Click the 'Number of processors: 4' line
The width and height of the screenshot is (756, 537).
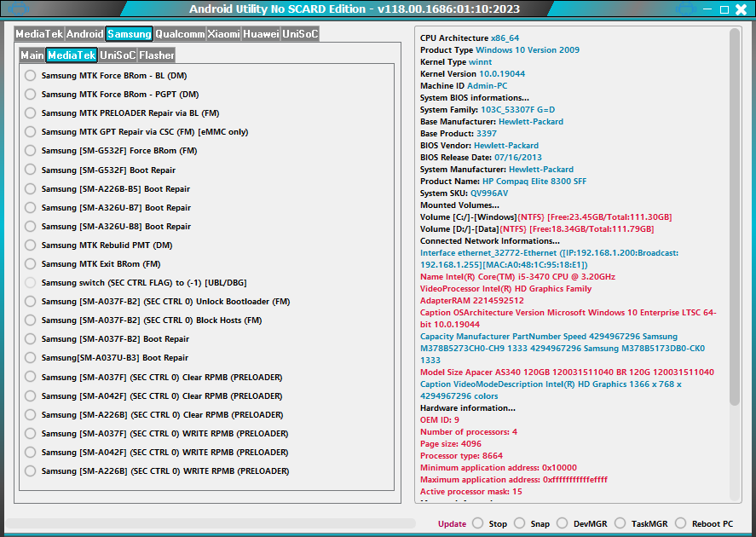[469, 432]
